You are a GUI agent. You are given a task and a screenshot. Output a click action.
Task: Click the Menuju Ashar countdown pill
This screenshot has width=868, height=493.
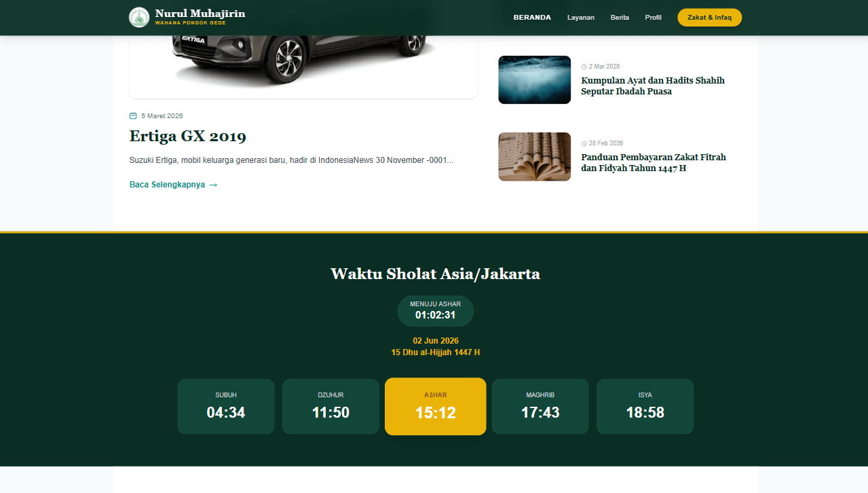pos(435,310)
